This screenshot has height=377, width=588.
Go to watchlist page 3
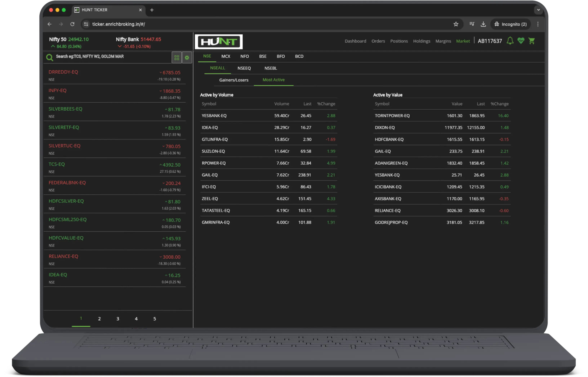tap(118, 319)
